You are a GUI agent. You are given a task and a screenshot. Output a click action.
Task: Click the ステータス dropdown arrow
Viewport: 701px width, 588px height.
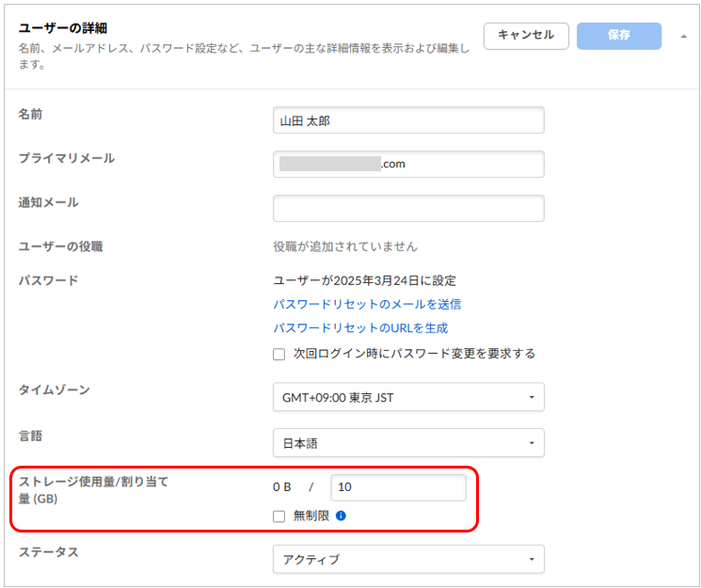pos(532,559)
